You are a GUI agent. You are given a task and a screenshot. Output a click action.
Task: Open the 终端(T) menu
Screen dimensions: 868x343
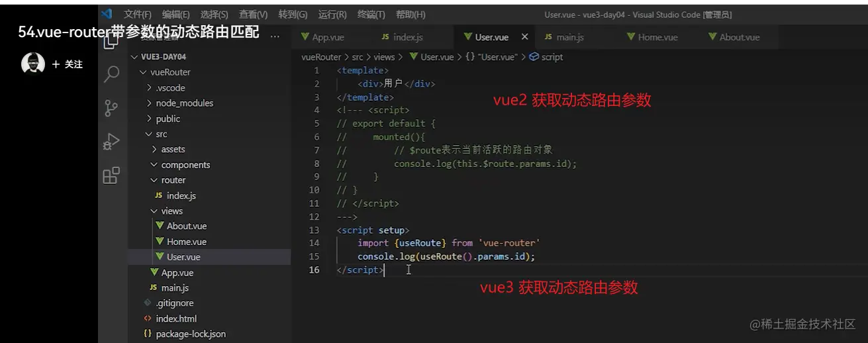[371, 15]
